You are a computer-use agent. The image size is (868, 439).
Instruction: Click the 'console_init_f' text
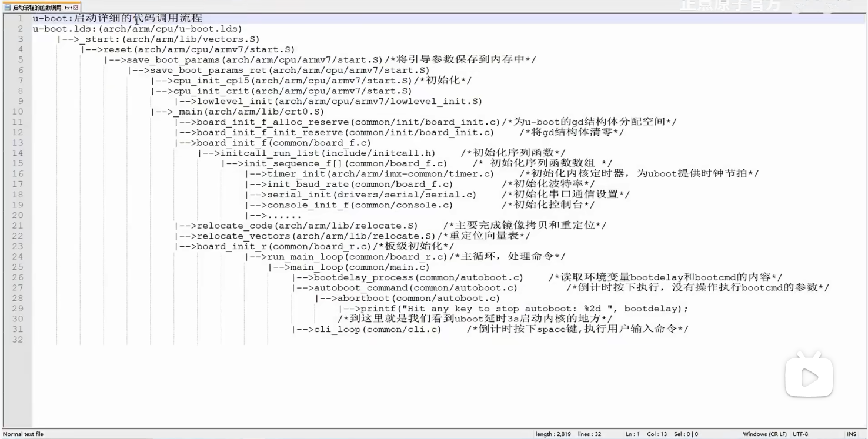point(308,205)
